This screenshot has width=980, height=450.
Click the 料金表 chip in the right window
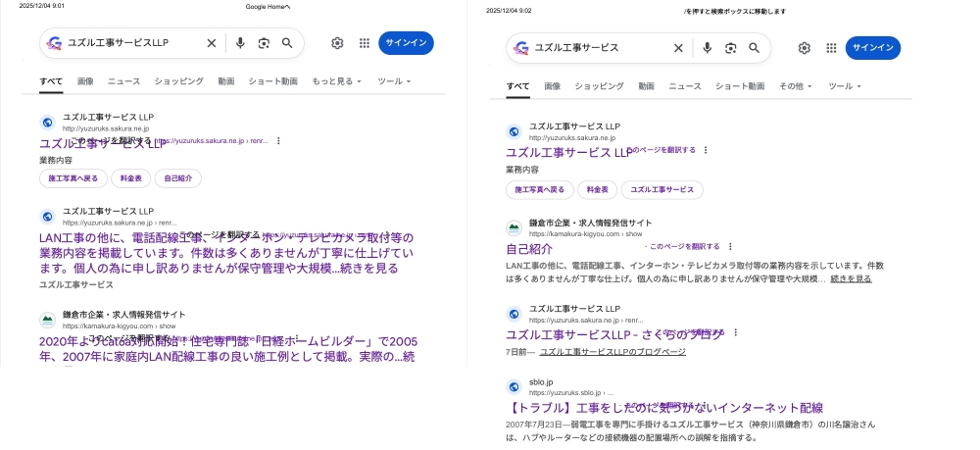597,190
